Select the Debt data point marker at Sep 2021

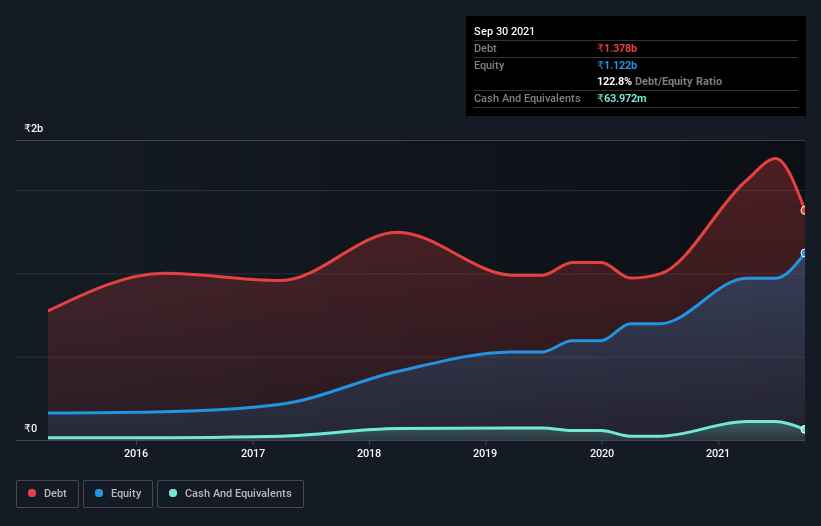(804, 210)
